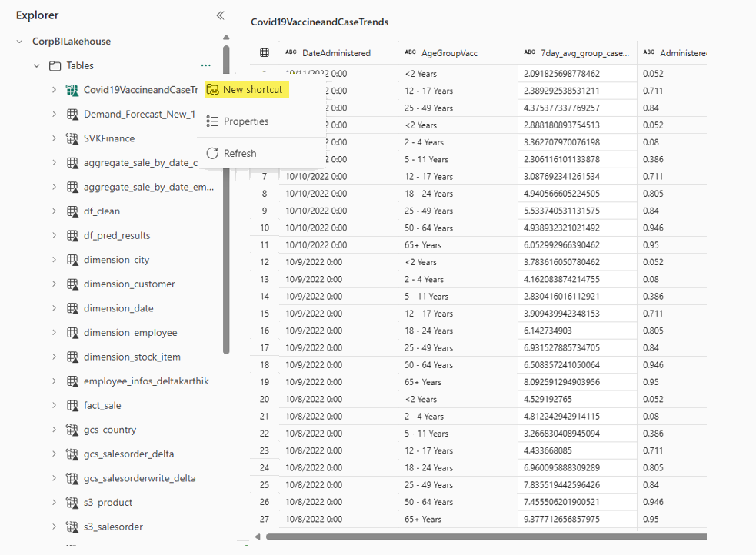Click the s3_product shortcut table icon
The image size is (756, 555).
pos(72,503)
